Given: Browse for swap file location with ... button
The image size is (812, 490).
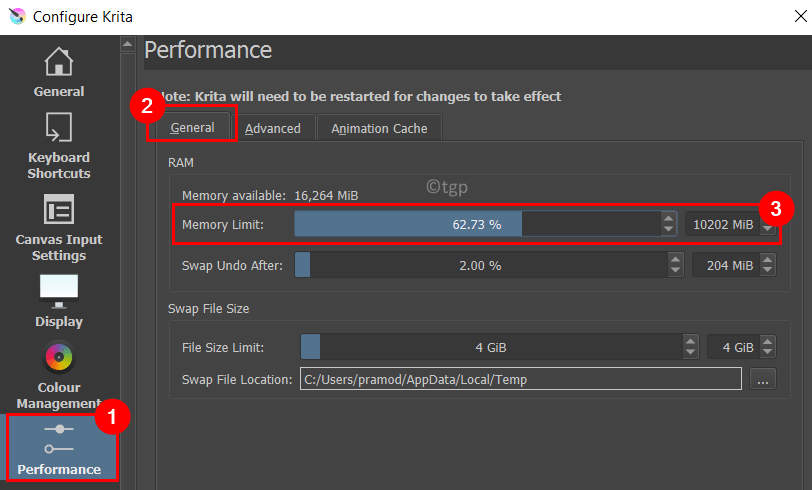Looking at the screenshot, I should click(762, 379).
